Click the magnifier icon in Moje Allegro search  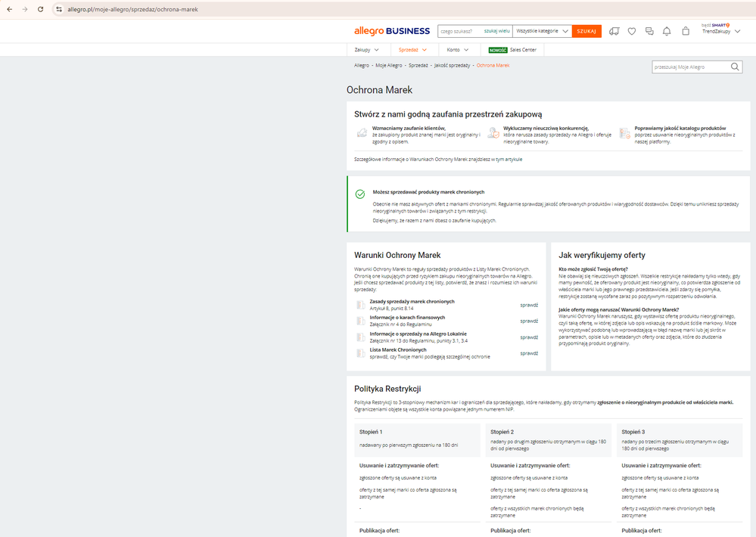pos(735,67)
